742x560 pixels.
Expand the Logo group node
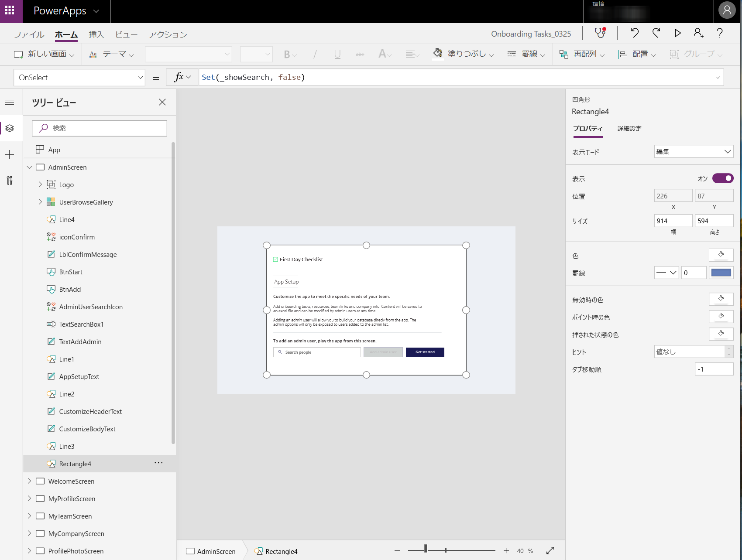tap(40, 184)
